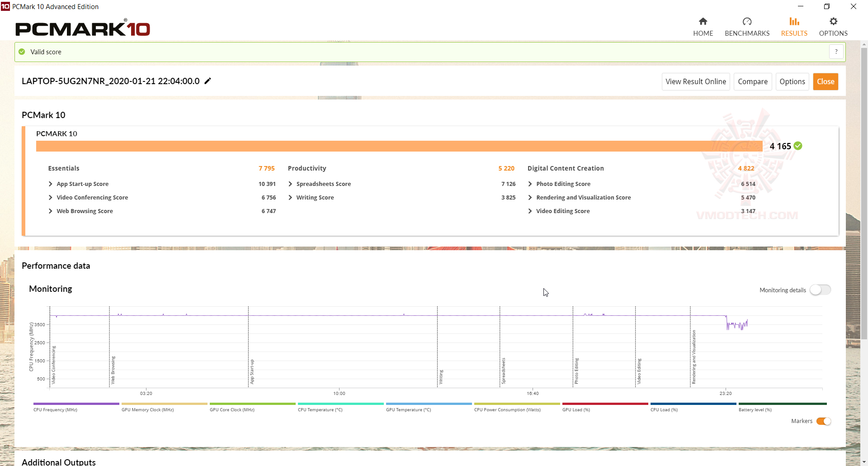Image resolution: width=868 pixels, height=466 pixels.
Task: Click the PCMark 10 title bar app icon
Action: click(x=5, y=6)
